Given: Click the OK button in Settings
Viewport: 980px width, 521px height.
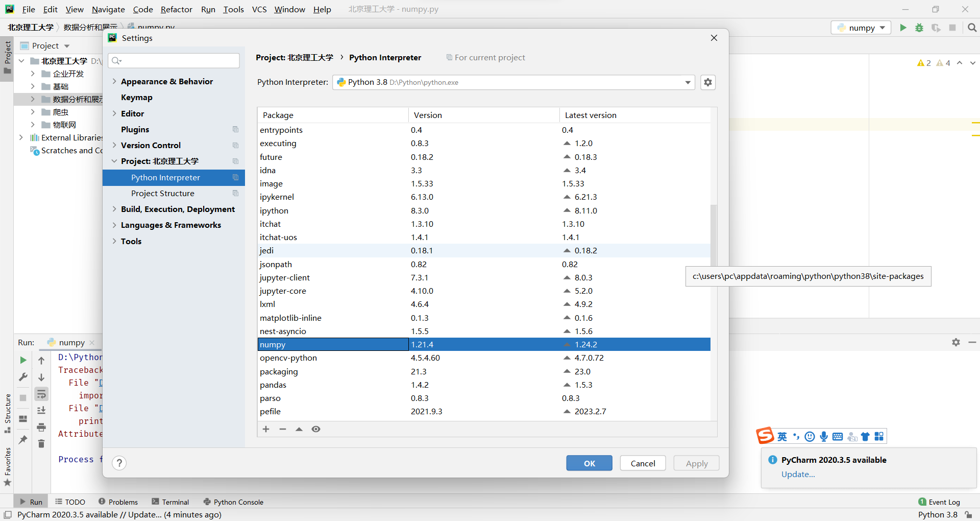Looking at the screenshot, I should [589, 463].
